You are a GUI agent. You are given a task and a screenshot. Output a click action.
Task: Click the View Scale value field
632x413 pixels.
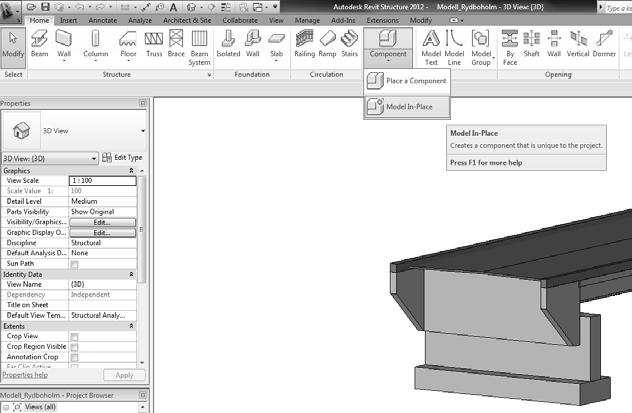(102, 181)
